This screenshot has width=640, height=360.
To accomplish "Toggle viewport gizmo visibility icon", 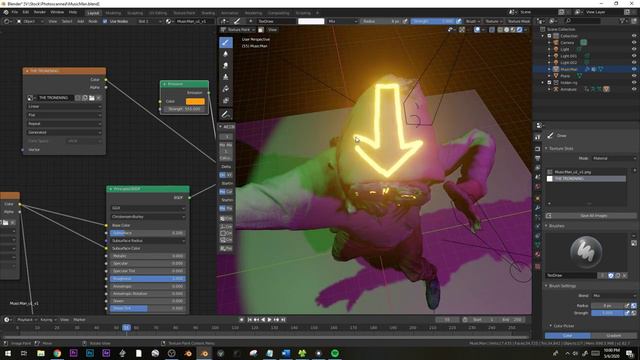I will coord(462,29).
